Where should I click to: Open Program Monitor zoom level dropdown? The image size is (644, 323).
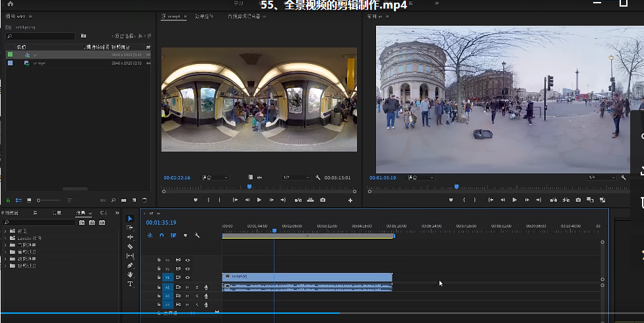420,177
